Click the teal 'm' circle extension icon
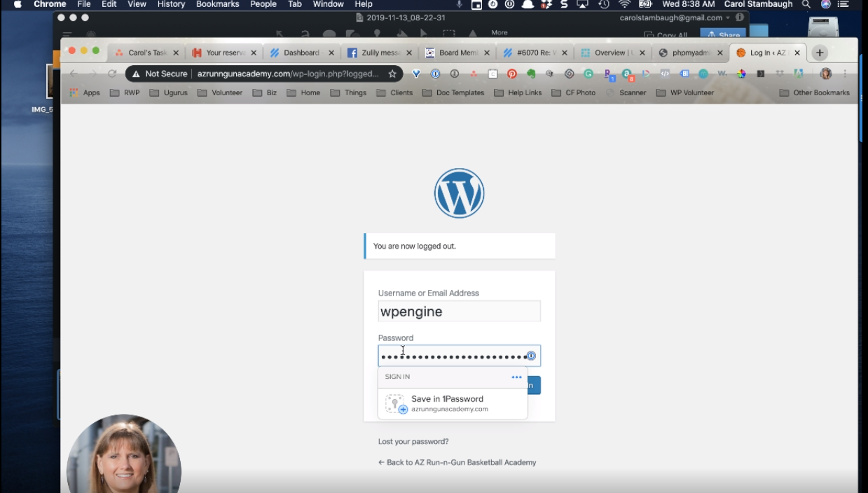 [703, 74]
